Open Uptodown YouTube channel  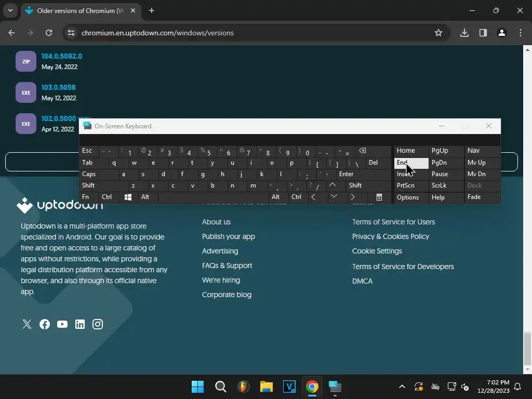click(62, 324)
